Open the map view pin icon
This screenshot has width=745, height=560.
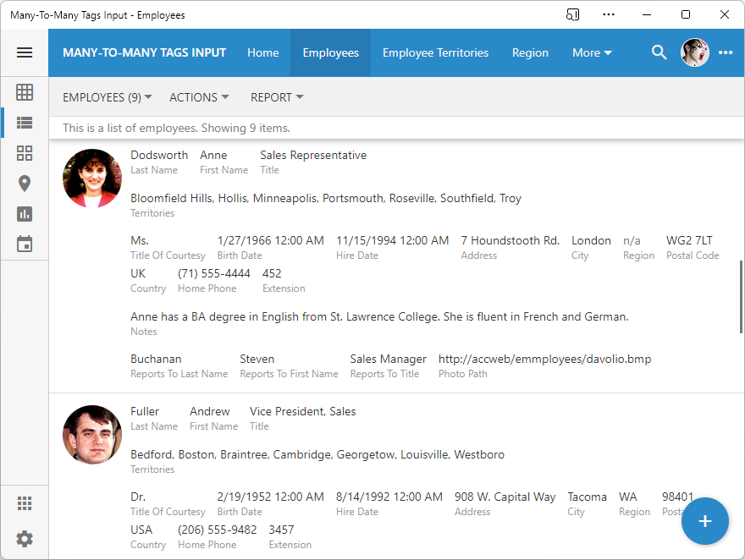(x=25, y=184)
